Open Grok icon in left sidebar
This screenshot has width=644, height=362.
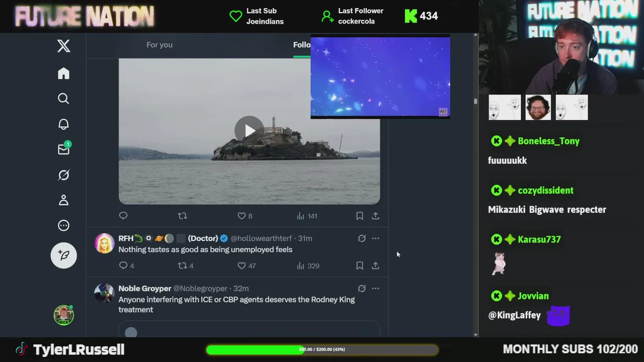point(63,175)
